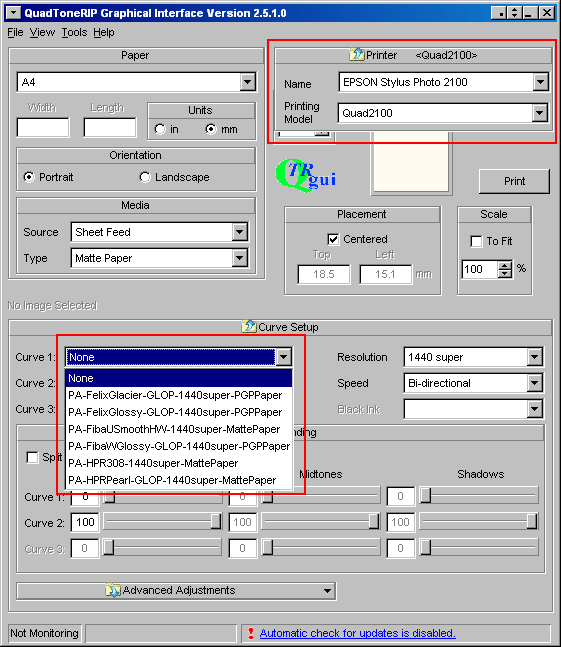
Task: Expand the Media Type dropdown
Action: click(x=239, y=258)
